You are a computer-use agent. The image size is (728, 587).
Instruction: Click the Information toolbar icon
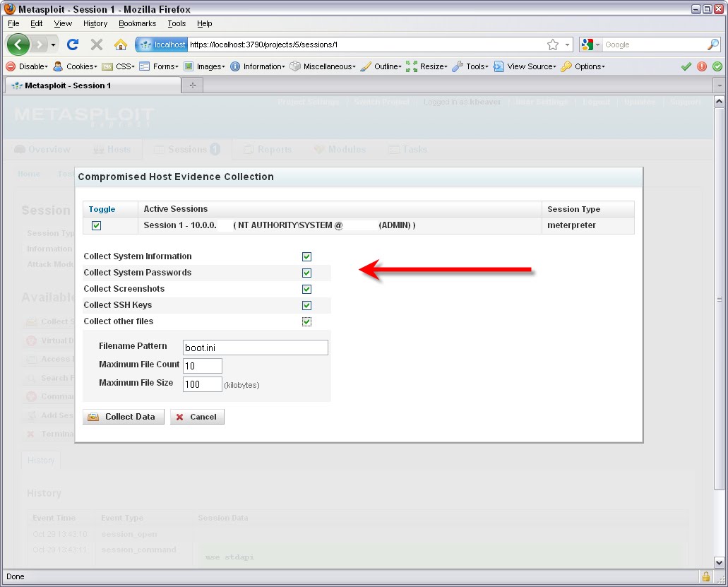[x=235, y=66]
